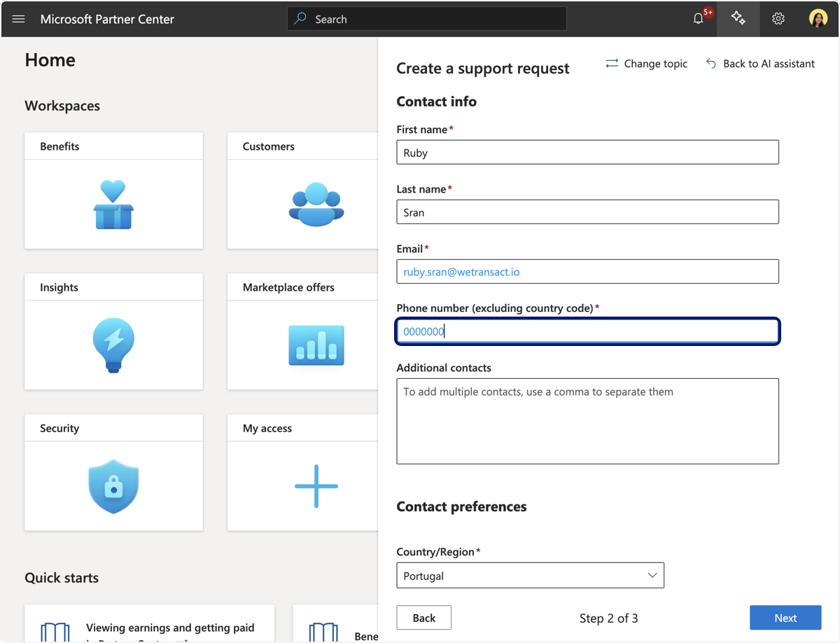Click the Country/Region dropdown chevron
This screenshot has width=840, height=643.
[652, 576]
